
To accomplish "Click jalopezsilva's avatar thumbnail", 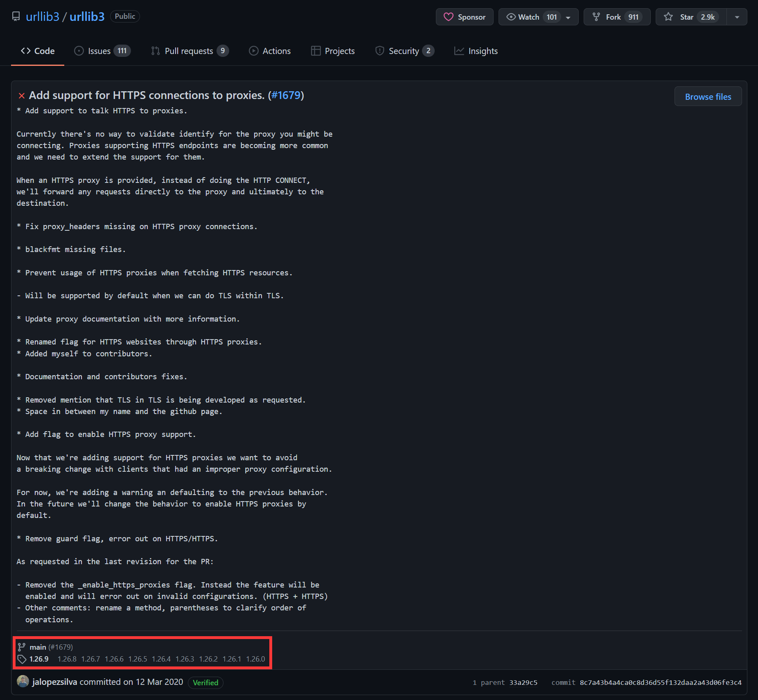I will coord(23,681).
